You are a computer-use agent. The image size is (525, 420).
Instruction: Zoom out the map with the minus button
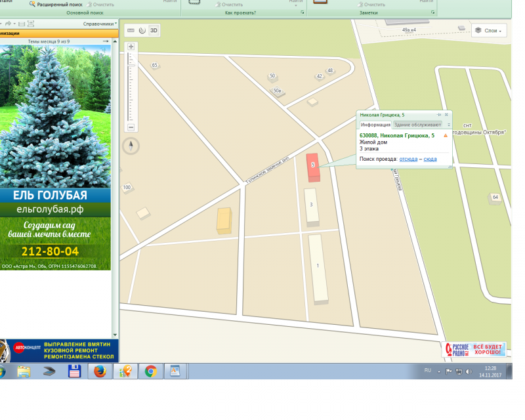click(x=131, y=127)
